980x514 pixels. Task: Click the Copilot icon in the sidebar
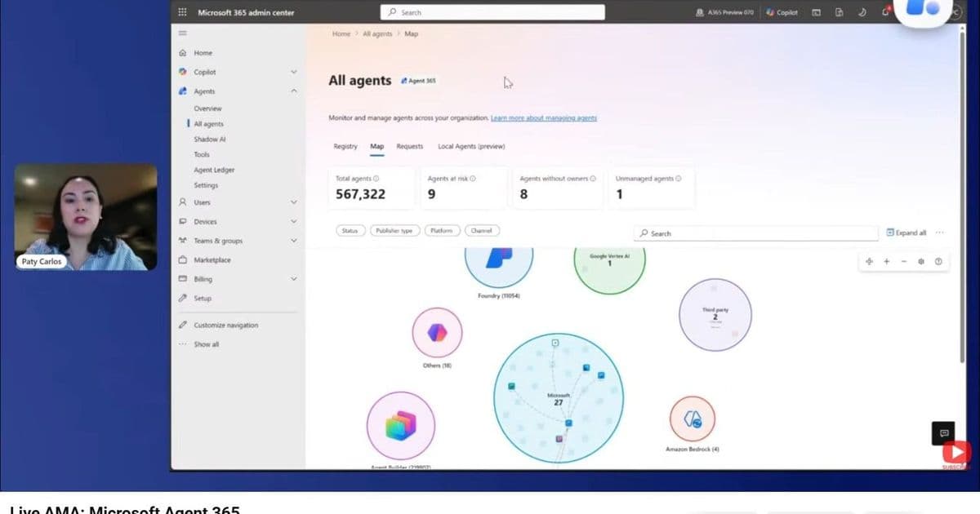[x=182, y=72]
